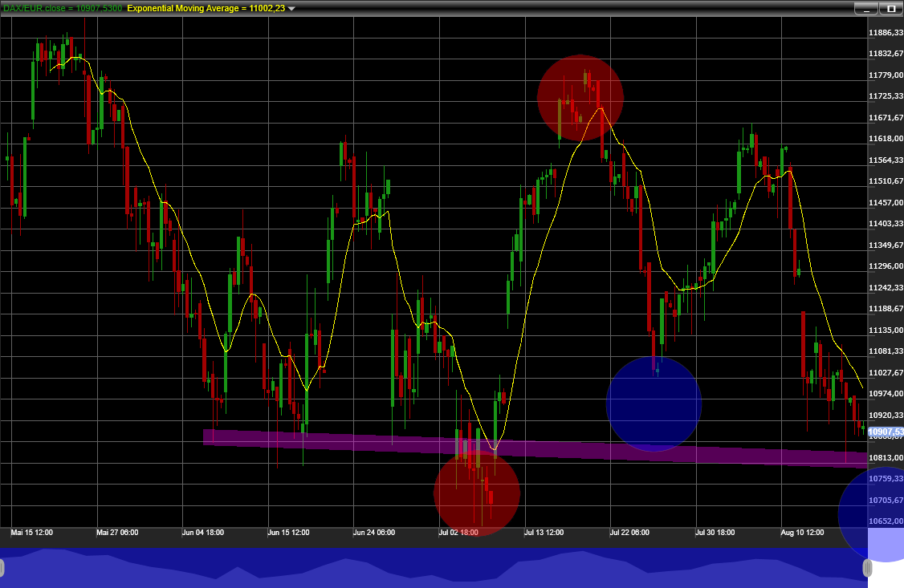
Task: Click the 11296,00 price axis label
Action: click(886, 266)
